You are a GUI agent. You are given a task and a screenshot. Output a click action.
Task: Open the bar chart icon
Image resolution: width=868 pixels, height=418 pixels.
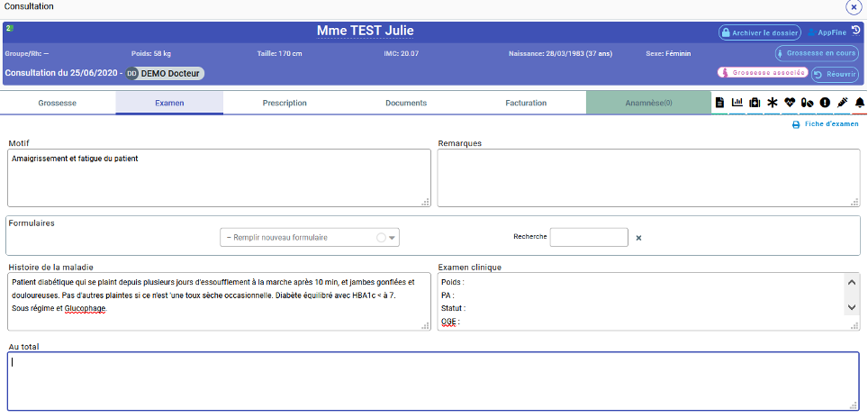[x=737, y=103]
